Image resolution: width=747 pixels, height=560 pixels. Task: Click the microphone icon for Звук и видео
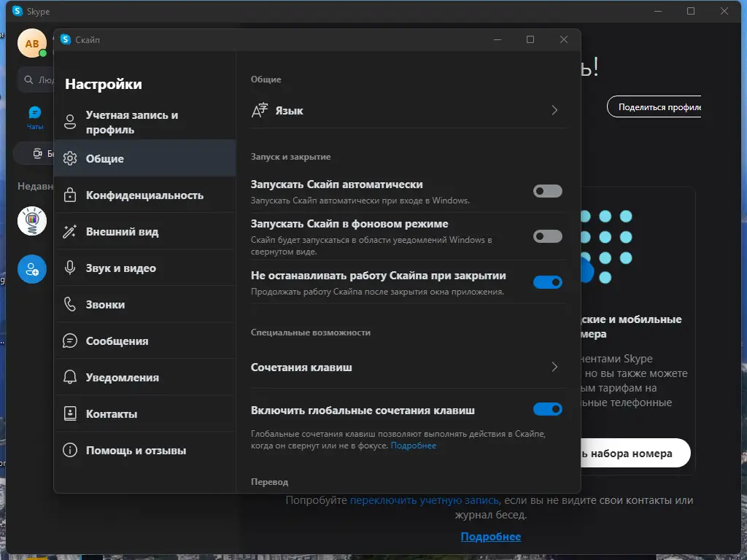pos(70,268)
